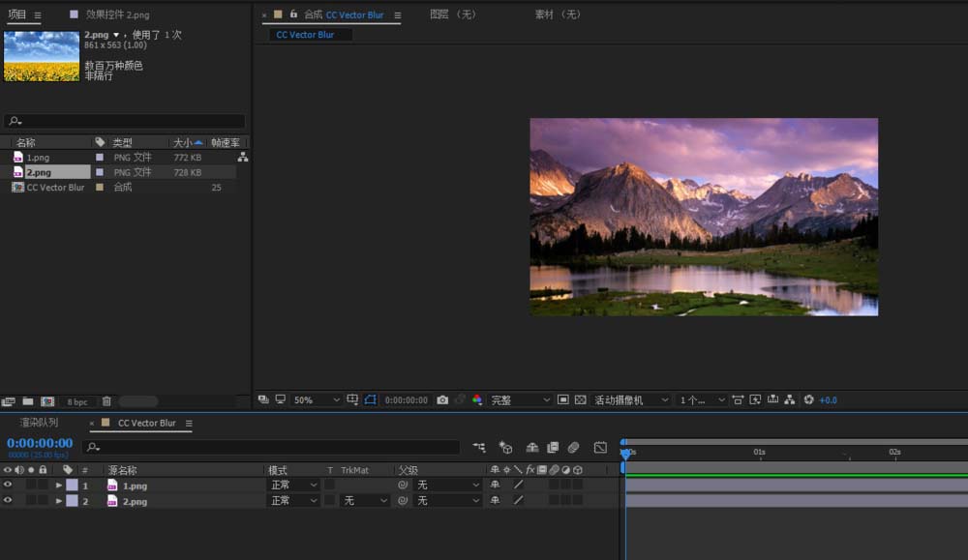Click the 8 bpc color depth button
Viewport: 968px width, 560px height.
coord(76,401)
